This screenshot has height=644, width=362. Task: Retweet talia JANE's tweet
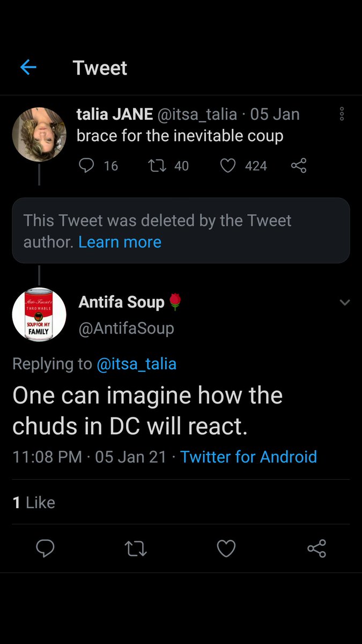tap(158, 166)
